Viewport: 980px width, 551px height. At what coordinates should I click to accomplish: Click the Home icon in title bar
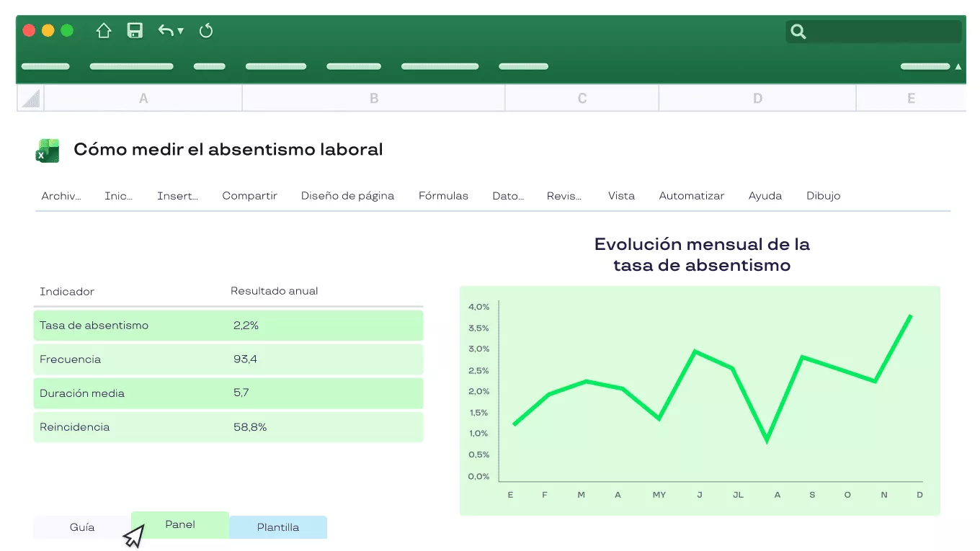point(104,30)
